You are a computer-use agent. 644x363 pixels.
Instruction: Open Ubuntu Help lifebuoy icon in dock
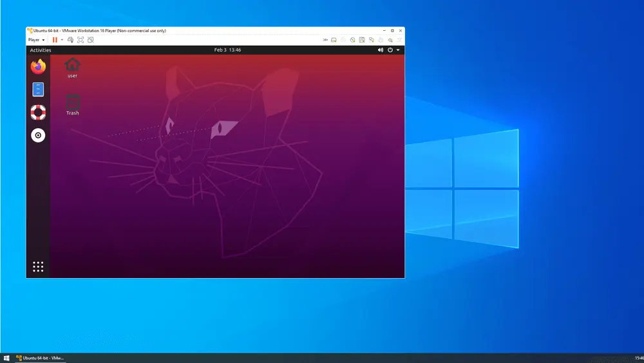[39, 113]
